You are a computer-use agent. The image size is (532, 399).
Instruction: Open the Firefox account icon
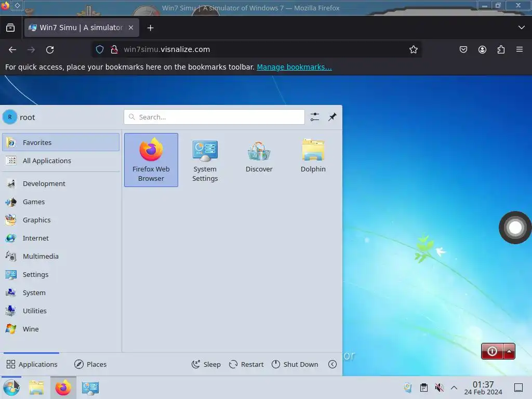click(482, 49)
